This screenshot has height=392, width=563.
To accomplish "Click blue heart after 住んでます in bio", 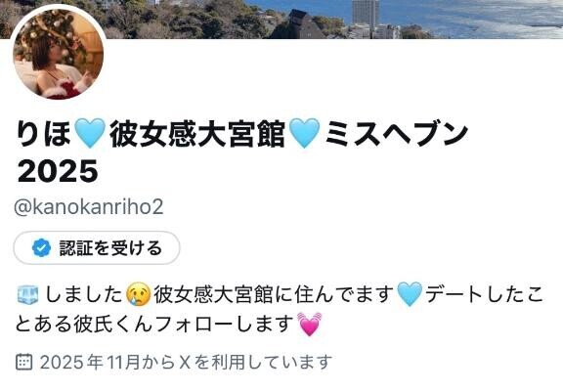I will pyautogui.click(x=411, y=294).
